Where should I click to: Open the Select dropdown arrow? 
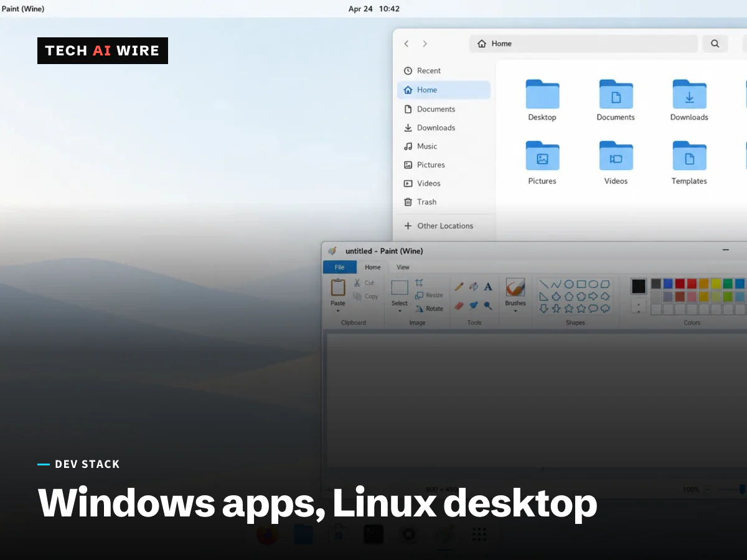[400, 310]
